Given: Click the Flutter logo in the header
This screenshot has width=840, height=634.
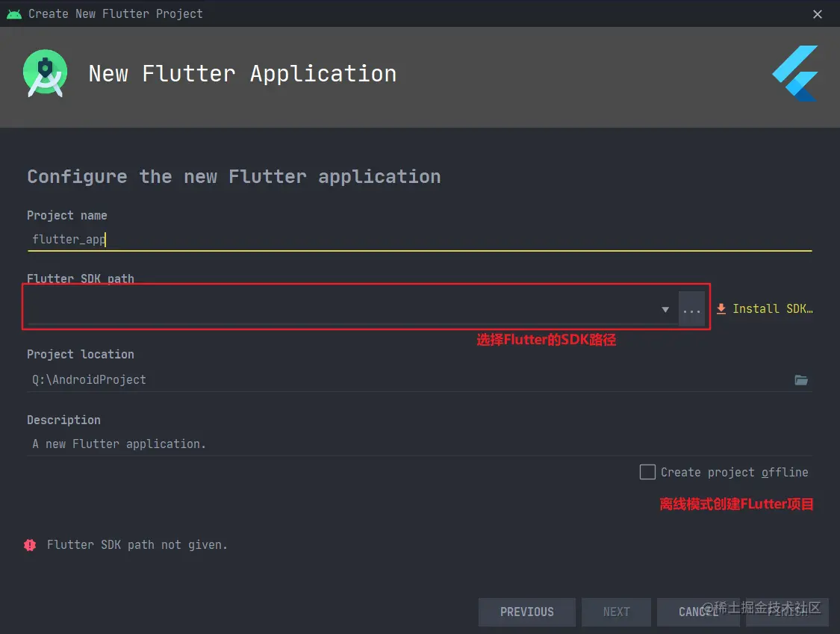Looking at the screenshot, I should [794, 73].
